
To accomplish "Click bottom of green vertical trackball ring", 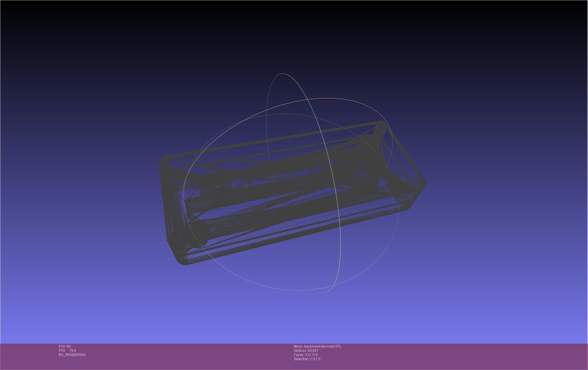I will [x=325, y=292].
